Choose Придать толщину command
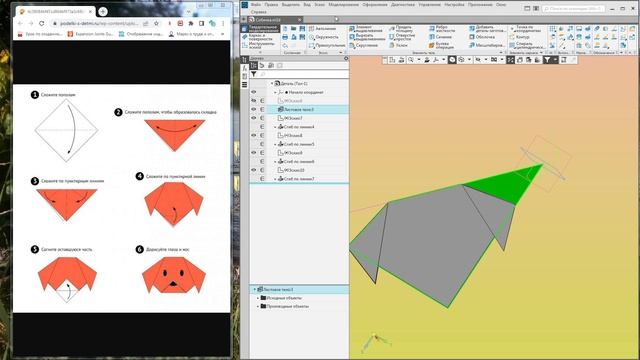640x360 pixels. coord(400,29)
